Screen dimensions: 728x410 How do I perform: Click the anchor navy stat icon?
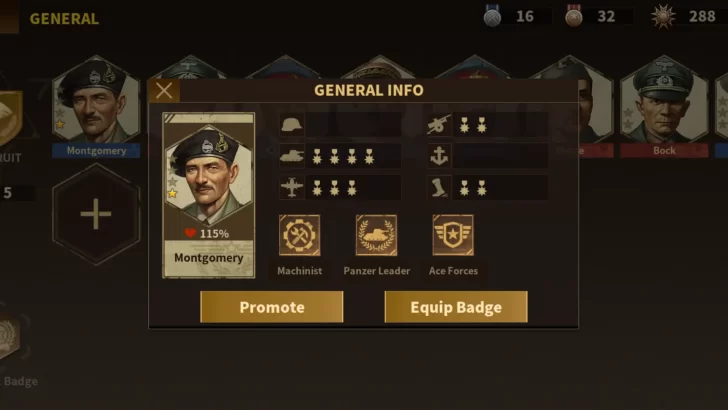click(439, 156)
